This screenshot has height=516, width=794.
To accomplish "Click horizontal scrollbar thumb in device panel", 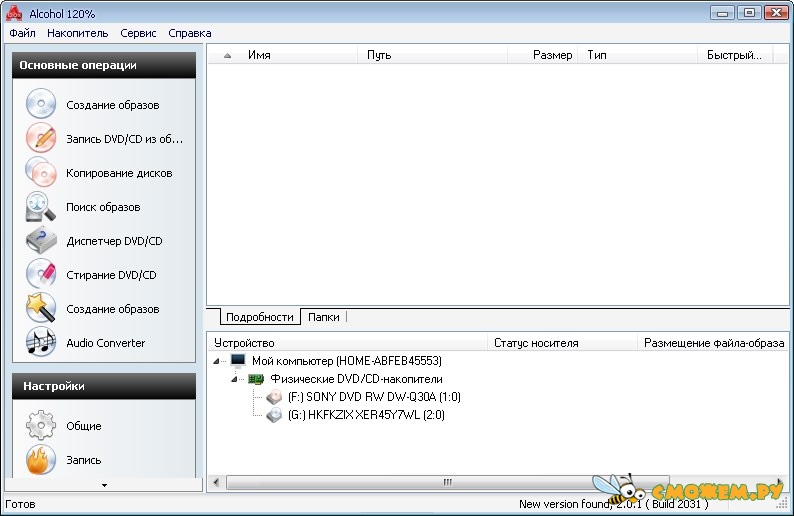I will pyautogui.click(x=448, y=482).
